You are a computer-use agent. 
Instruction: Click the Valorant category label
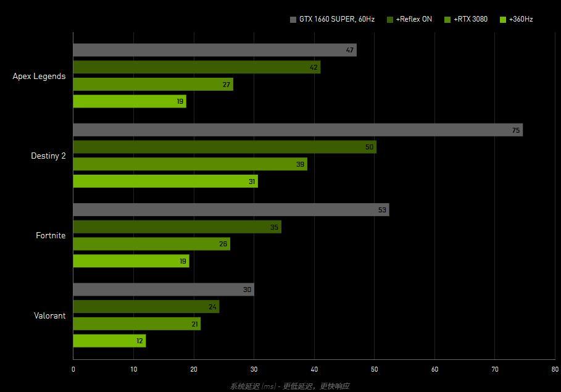click(50, 315)
